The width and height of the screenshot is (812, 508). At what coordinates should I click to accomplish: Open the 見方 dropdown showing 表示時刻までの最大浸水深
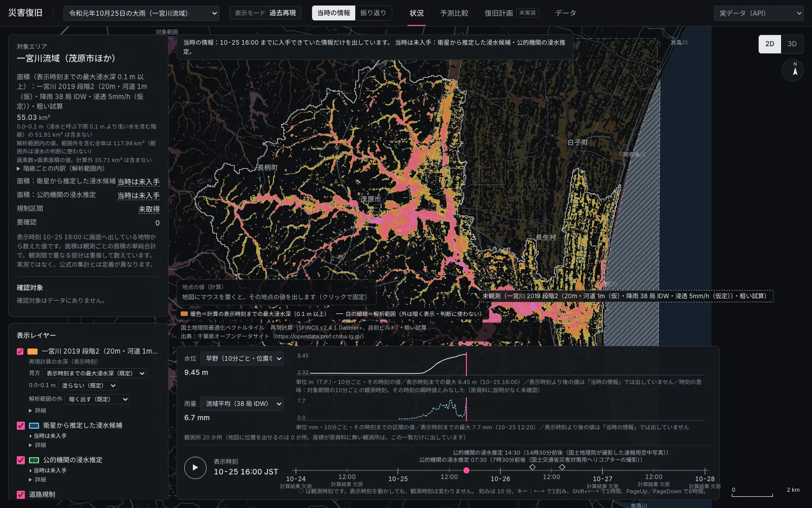94,373
